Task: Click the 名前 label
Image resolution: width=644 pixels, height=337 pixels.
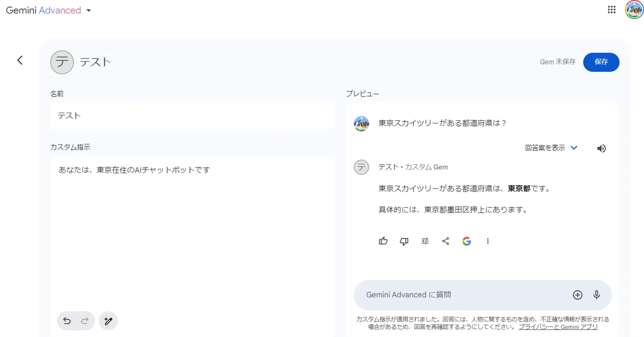Action: click(57, 94)
